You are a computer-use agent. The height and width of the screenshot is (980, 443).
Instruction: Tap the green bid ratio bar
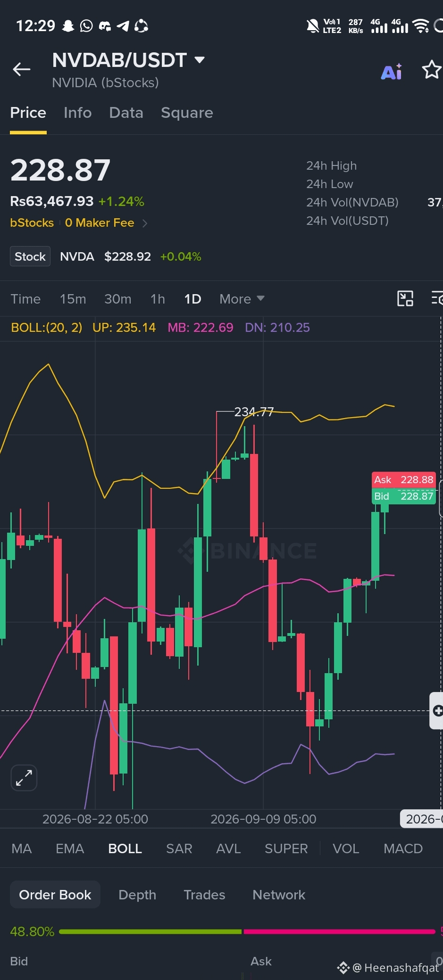(x=150, y=931)
